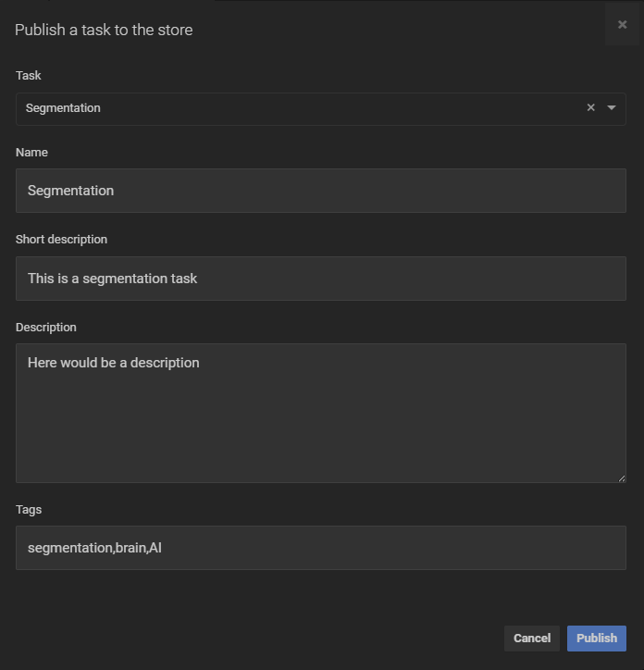Edit the Tags input field

click(321, 548)
